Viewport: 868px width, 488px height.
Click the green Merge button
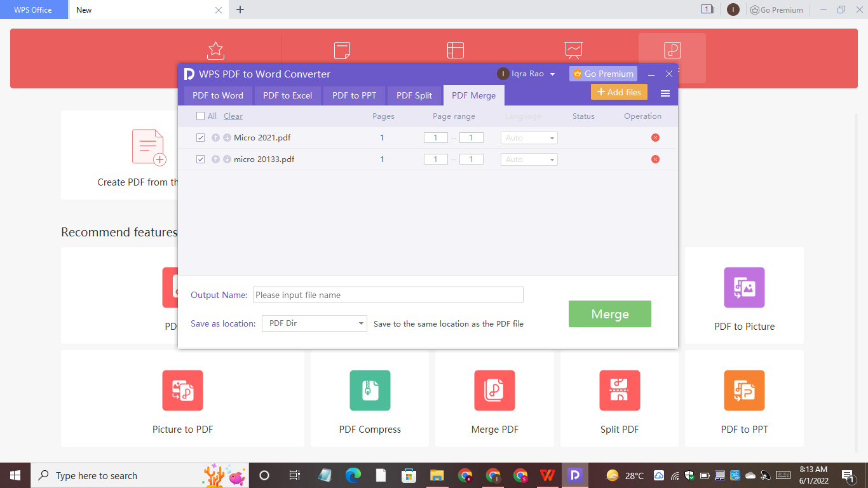pyautogui.click(x=610, y=314)
